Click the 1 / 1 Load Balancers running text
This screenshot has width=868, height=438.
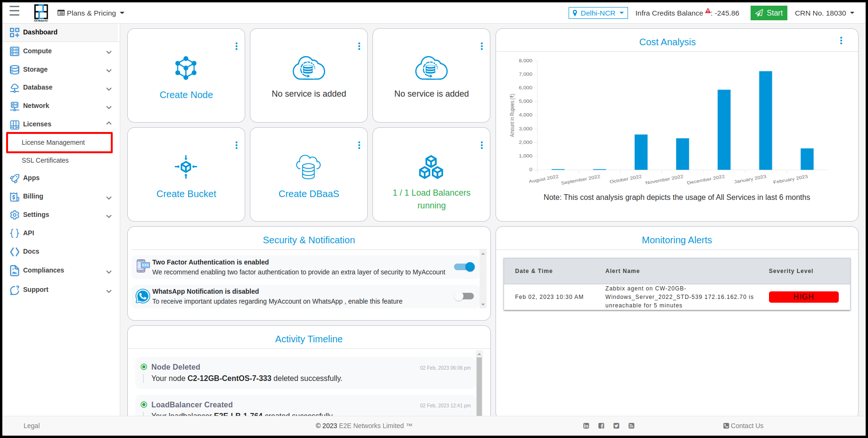click(431, 199)
